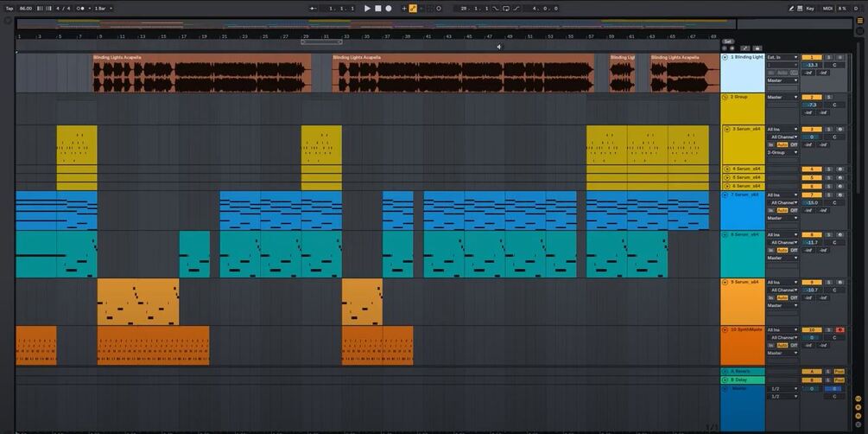Click the speaker scrub icon in ruler
The height and width of the screenshot is (434, 868).
(x=498, y=47)
